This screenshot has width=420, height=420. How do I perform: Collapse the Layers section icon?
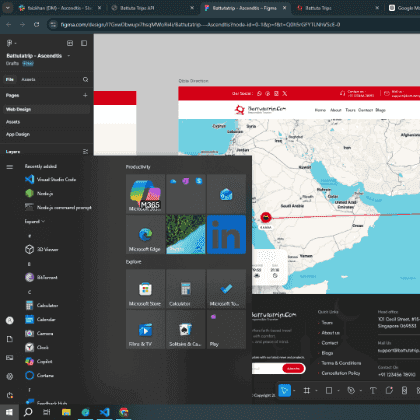pos(85,152)
